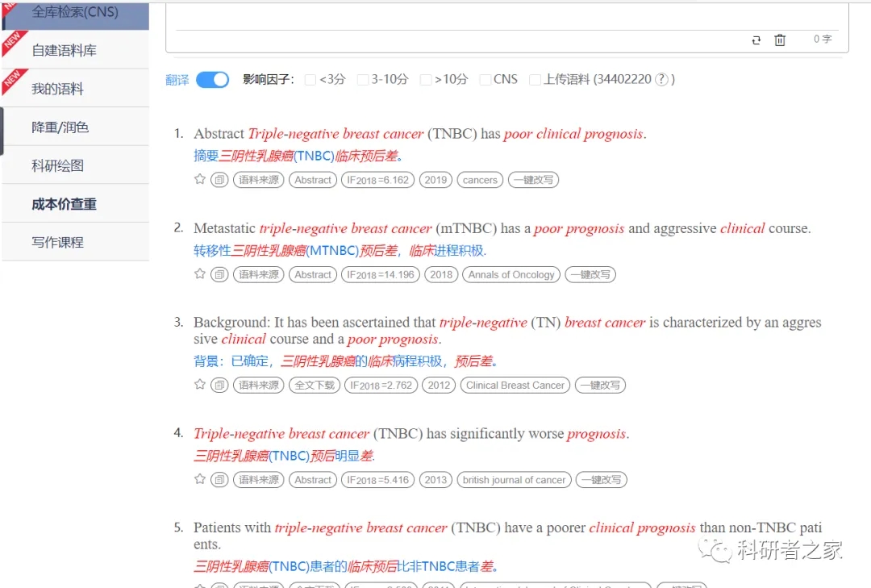The height and width of the screenshot is (588, 871).
Task: Click british journal of cancer tag
Action: 514,480
